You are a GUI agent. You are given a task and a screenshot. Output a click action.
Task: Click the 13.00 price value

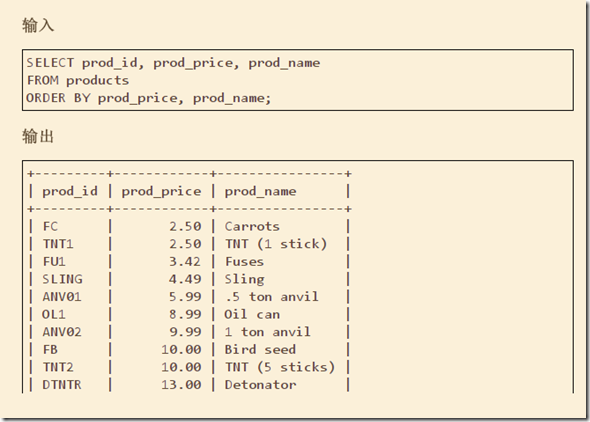coord(181,385)
